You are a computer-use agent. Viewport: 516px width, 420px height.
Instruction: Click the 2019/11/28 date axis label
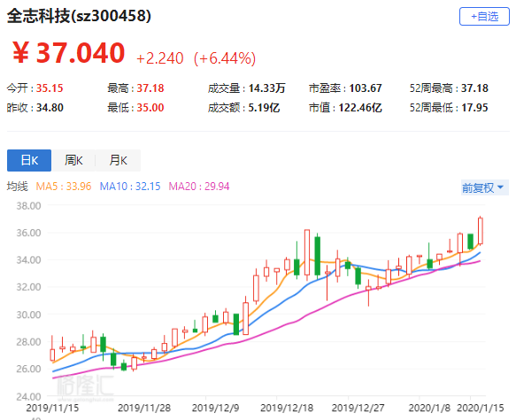pos(144,408)
